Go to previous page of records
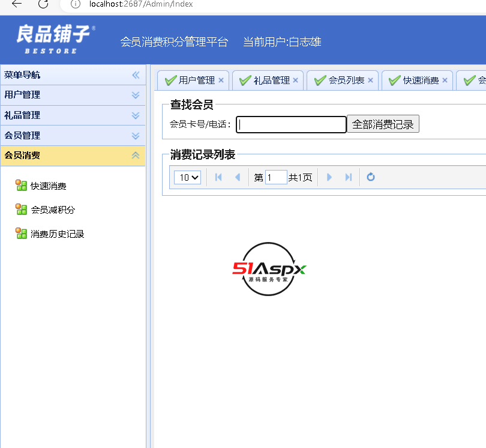 238,177
